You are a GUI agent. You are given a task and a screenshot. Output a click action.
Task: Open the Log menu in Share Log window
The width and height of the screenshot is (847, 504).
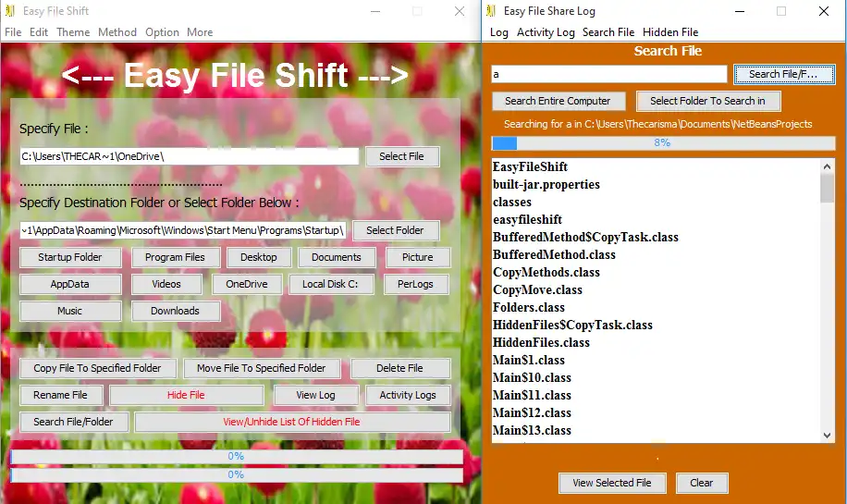499,32
